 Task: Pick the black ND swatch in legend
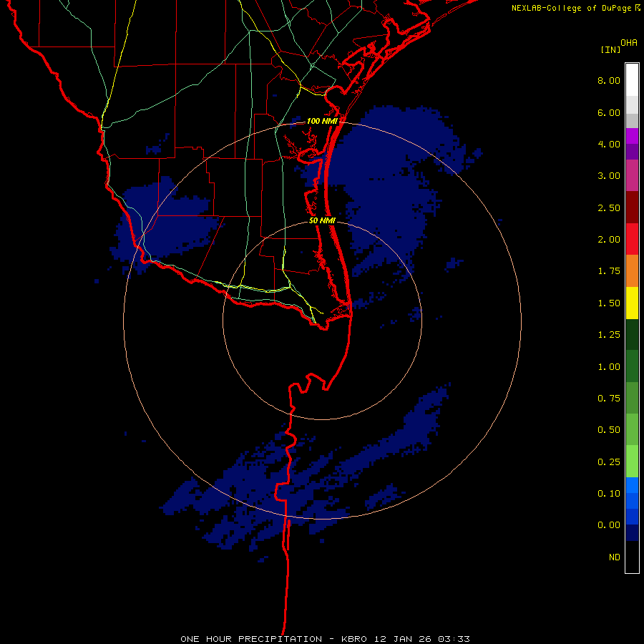pyautogui.click(x=632, y=557)
